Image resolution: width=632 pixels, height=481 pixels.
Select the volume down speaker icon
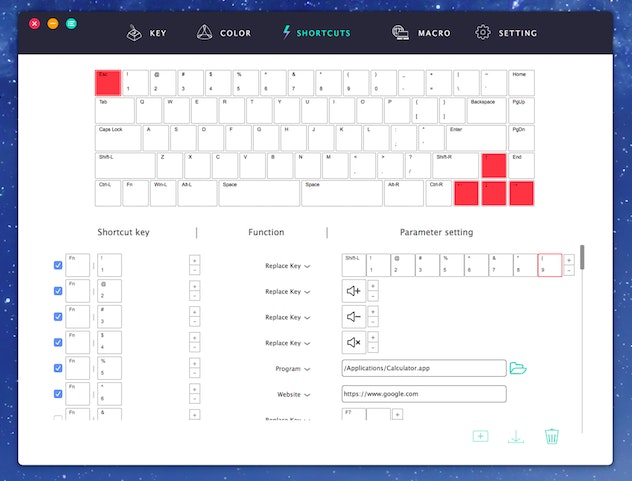pos(352,317)
